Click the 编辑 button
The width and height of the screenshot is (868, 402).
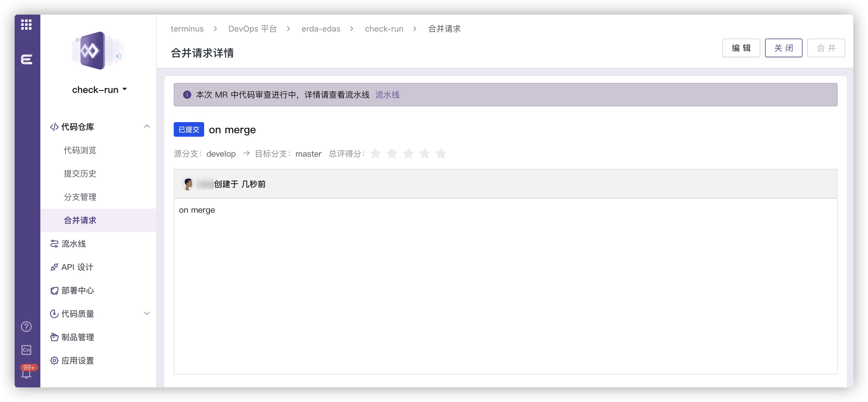(741, 48)
